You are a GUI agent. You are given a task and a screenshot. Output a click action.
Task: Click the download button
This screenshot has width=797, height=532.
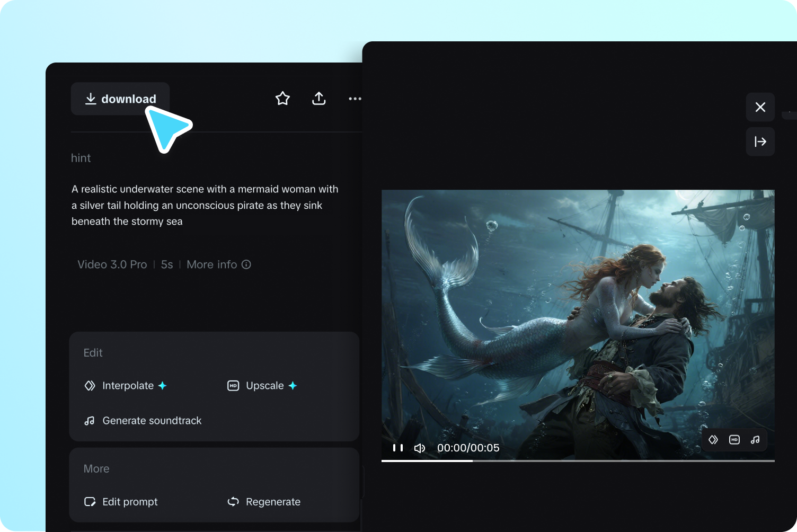[120, 99]
